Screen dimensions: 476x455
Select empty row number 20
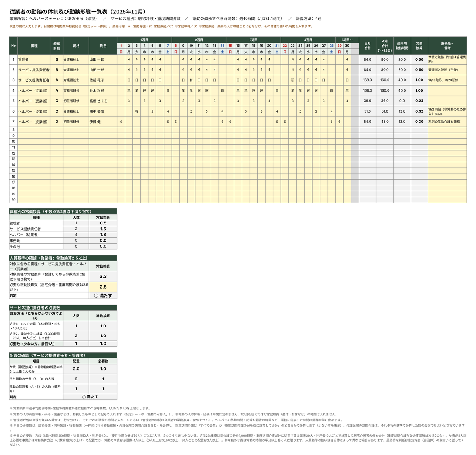(13, 200)
